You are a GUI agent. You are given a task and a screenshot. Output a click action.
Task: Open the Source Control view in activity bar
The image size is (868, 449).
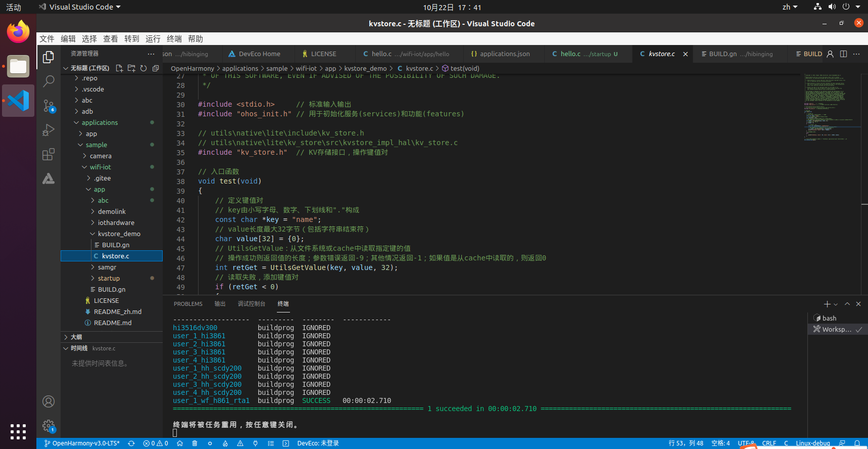point(49,106)
